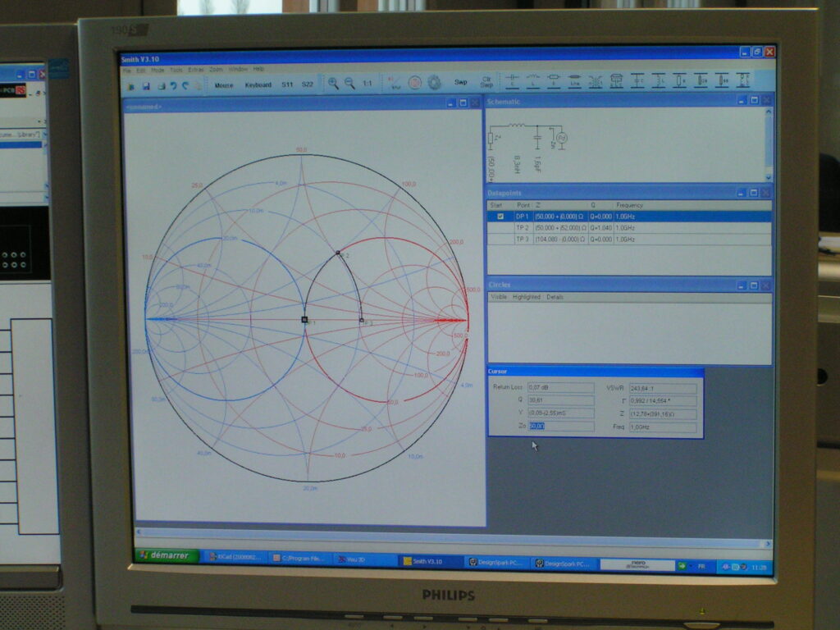840x630 pixels.
Task: Toggle the Start checkbox for DP 1
Action: [x=500, y=217]
